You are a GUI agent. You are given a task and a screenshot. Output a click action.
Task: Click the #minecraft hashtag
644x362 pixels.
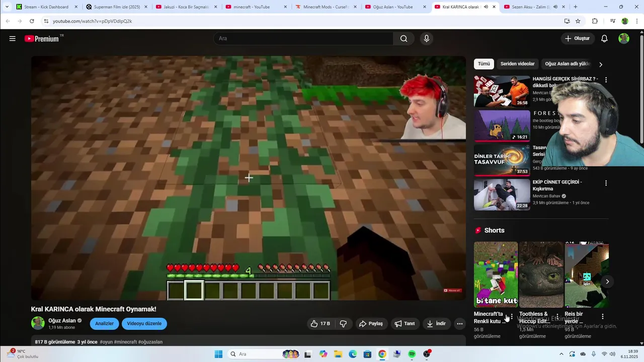125,342
